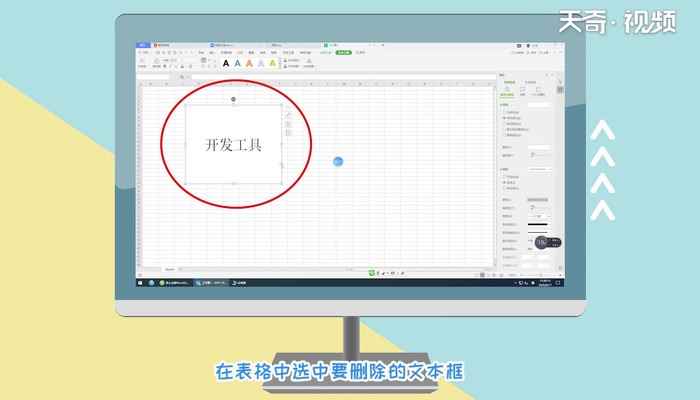Open the fill preset dropdown in the properties panel
700x400 pixels.
(x=538, y=104)
